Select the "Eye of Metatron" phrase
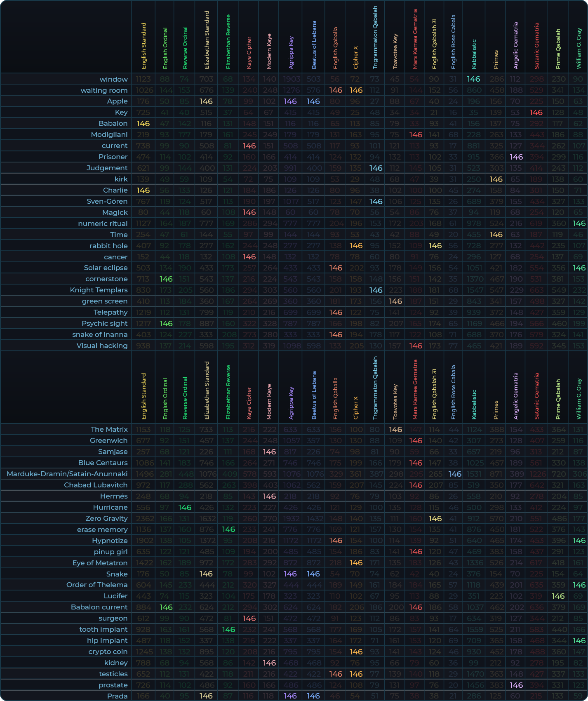 coord(100,563)
